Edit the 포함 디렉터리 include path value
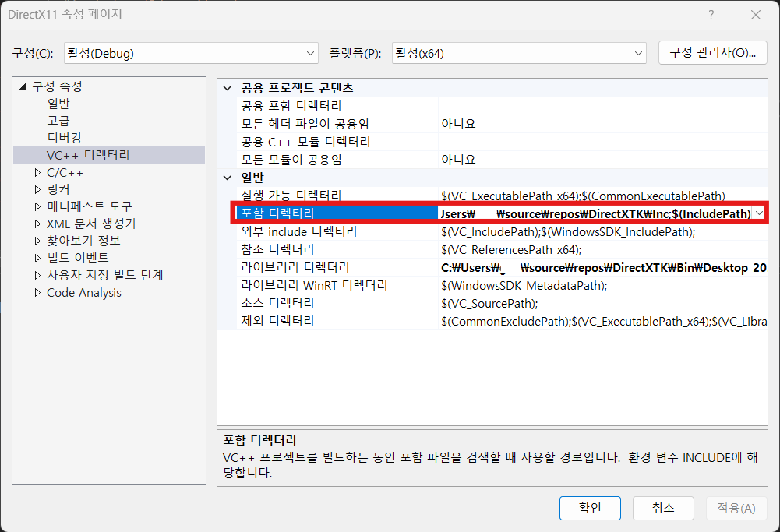 coord(595,213)
